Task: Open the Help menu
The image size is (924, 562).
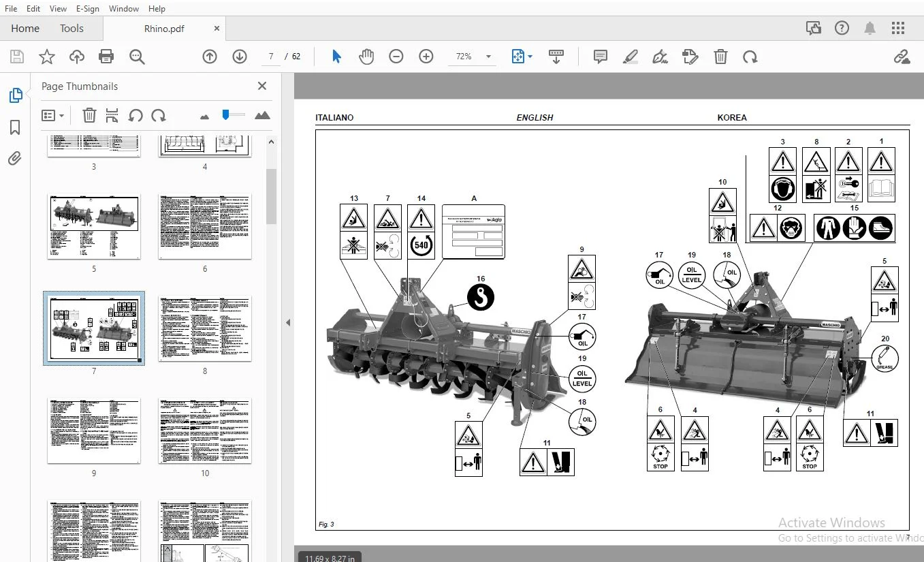Action: (x=157, y=9)
